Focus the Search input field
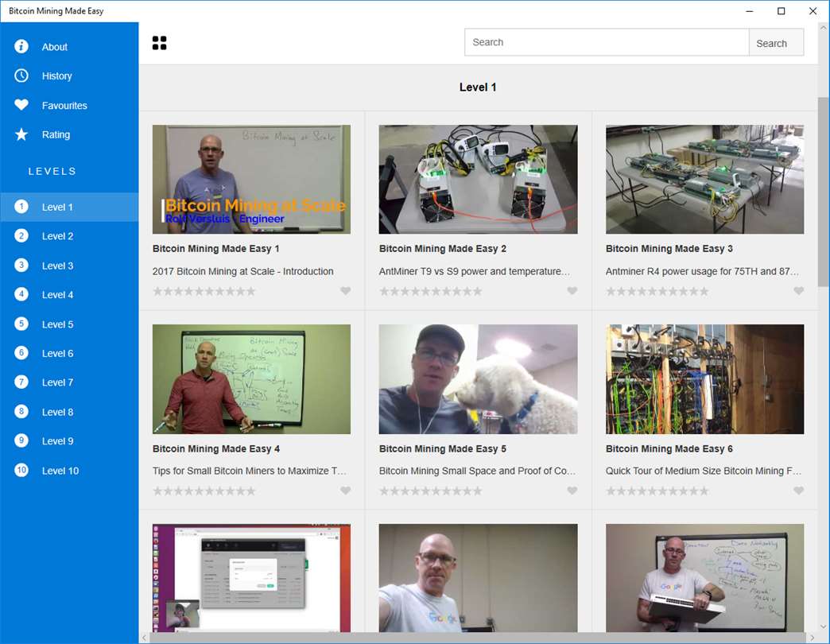Screen dimensions: 830x644 [x=607, y=42]
